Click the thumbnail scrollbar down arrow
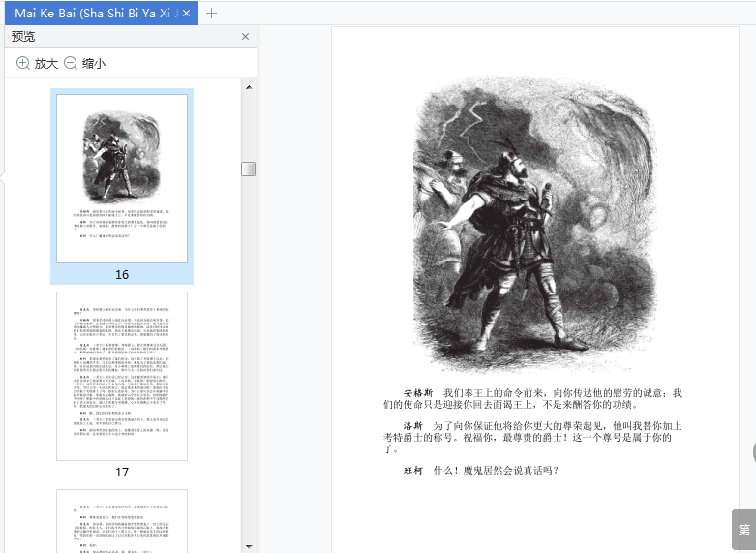The image size is (756, 553). click(249, 547)
